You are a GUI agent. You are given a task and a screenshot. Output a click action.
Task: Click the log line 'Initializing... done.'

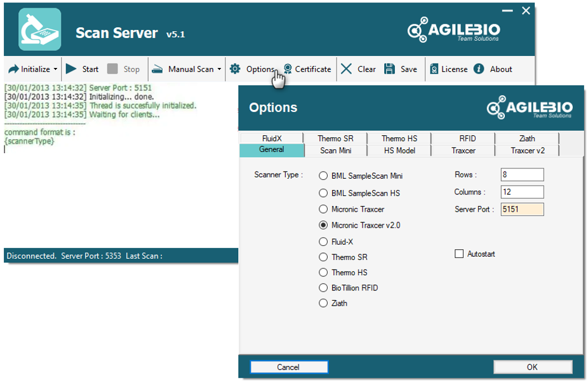coord(121,97)
